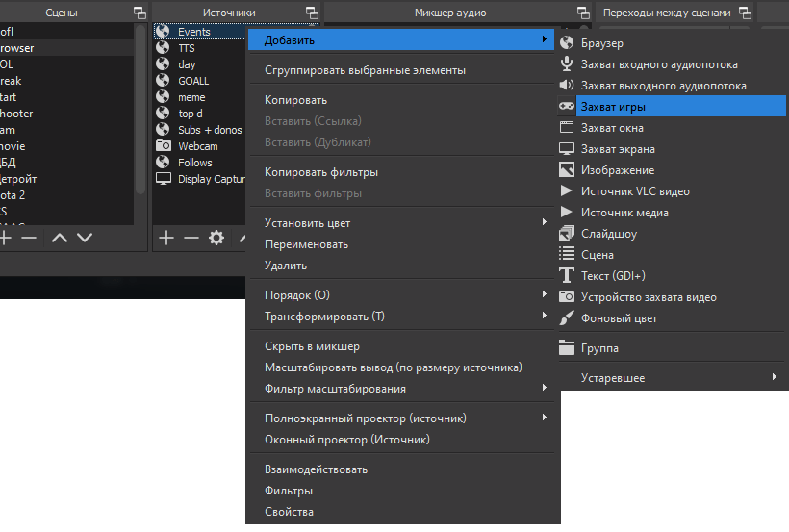
Task: Click the add source plus button in Источники
Action: tap(166, 238)
